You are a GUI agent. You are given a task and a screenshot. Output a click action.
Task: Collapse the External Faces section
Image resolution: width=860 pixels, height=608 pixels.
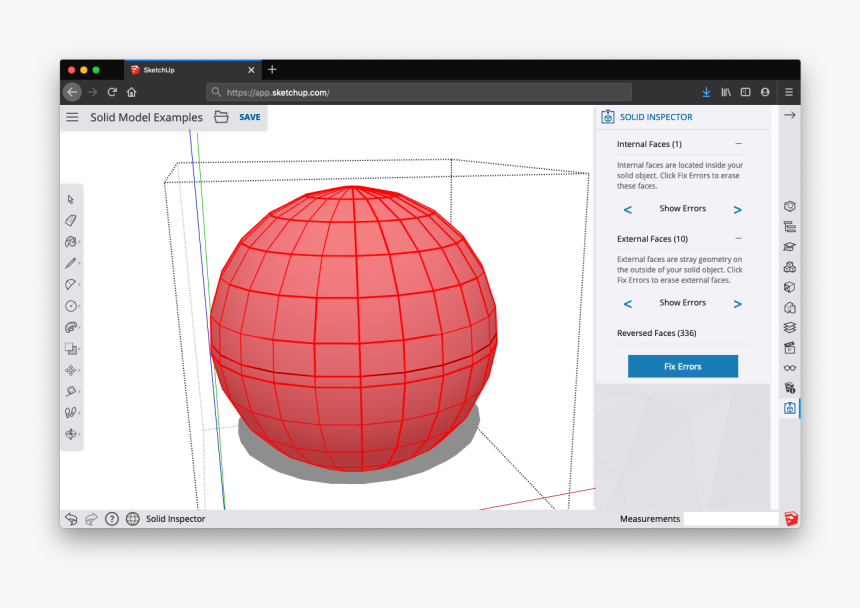(737, 238)
